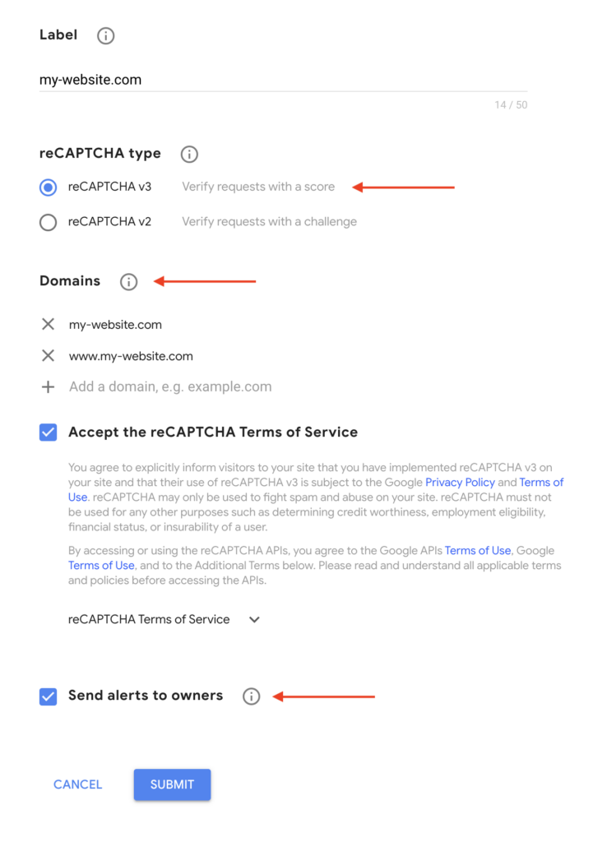Select the reCAPTCHA v3 radio button
Screen dimensions: 616x842
[48, 187]
